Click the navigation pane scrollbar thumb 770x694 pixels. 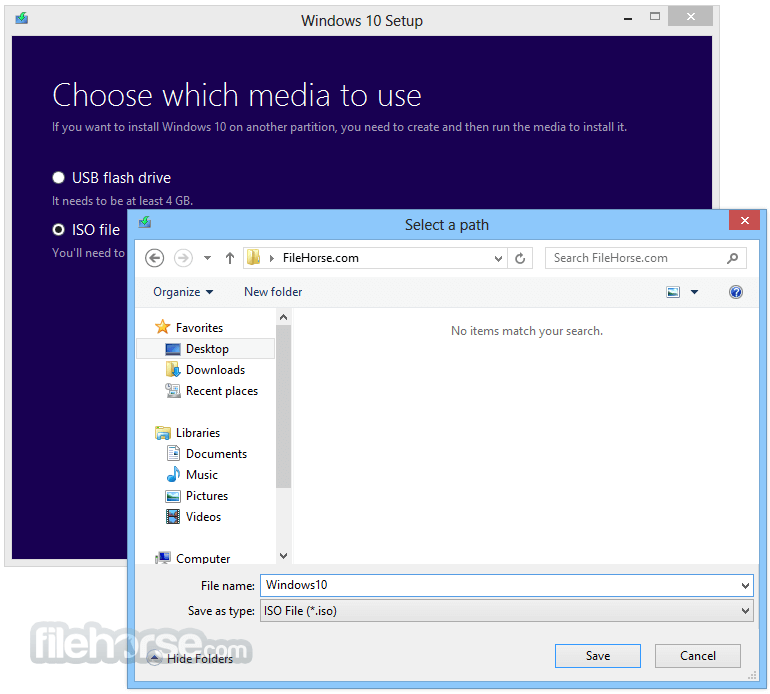click(x=283, y=406)
